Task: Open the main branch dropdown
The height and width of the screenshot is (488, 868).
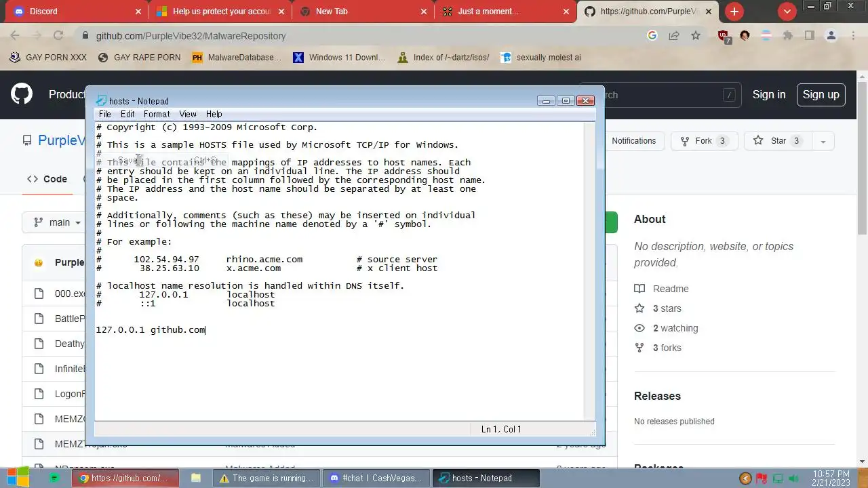Action: [x=56, y=222]
